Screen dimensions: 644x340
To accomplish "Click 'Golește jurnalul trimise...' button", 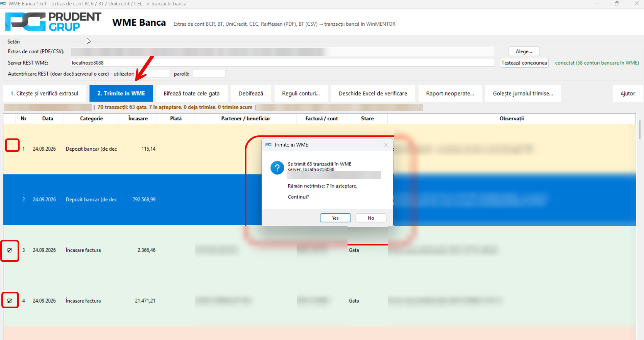I will 523,94.
